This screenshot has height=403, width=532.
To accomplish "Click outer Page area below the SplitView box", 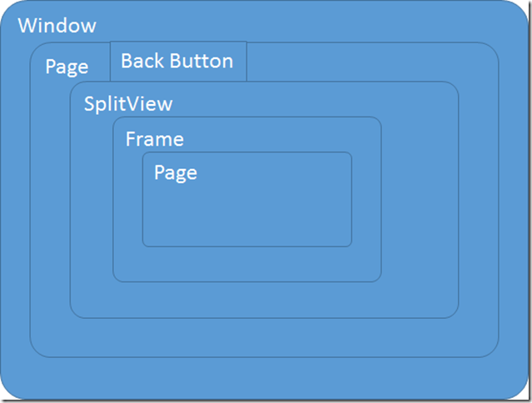I will coord(264,337).
